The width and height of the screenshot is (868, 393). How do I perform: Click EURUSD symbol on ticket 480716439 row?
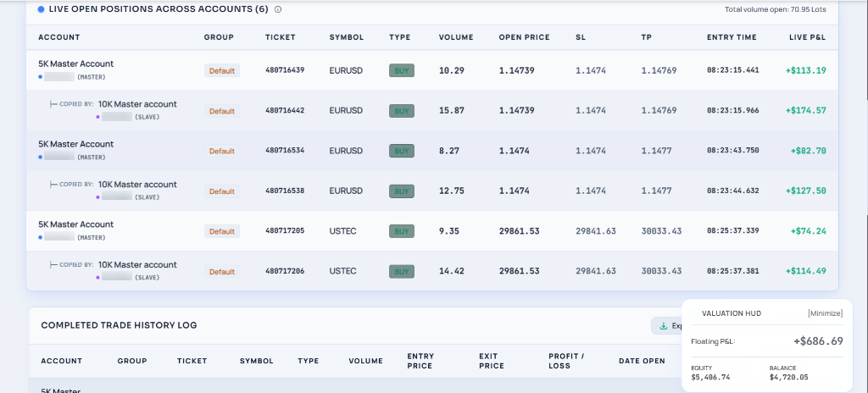point(346,70)
